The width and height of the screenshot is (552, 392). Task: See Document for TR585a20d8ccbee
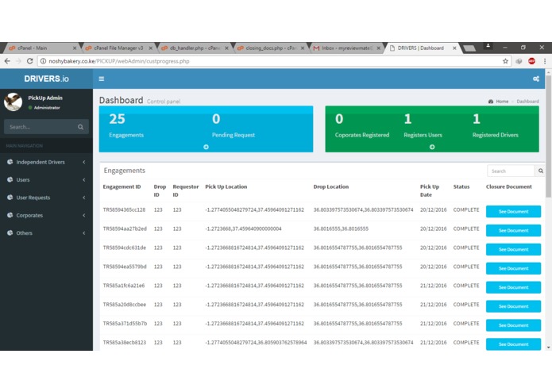[x=513, y=306]
